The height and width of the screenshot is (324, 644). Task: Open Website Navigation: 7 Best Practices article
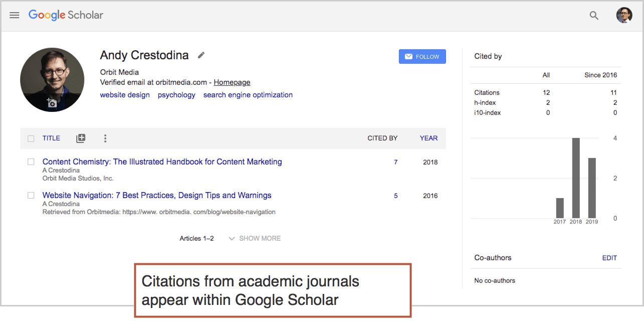[157, 196]
